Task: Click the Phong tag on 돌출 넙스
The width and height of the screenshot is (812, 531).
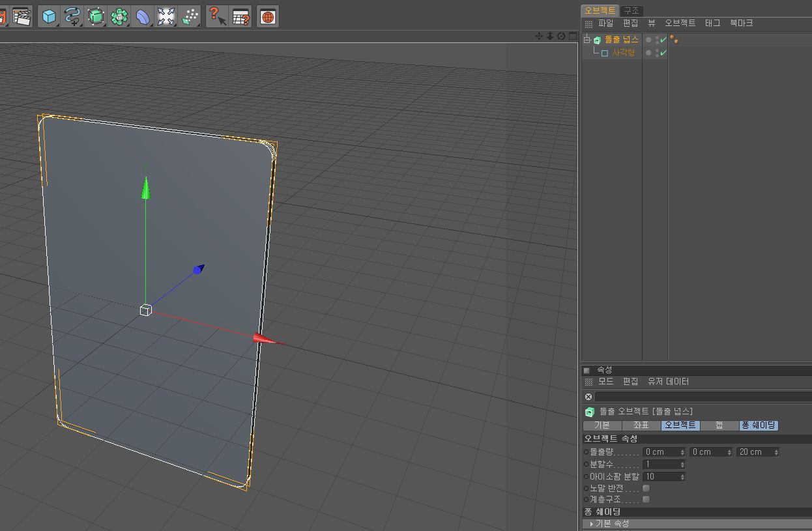Action: (x=674, y=40)
